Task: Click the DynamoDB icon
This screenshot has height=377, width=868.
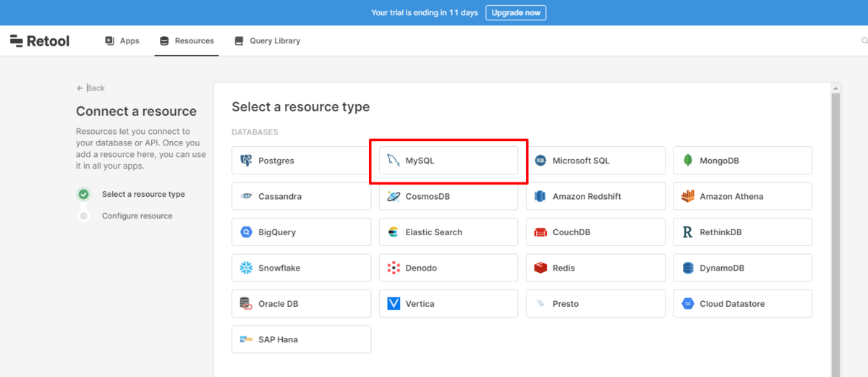Action: pyautogui.click(x=688, y=268)
